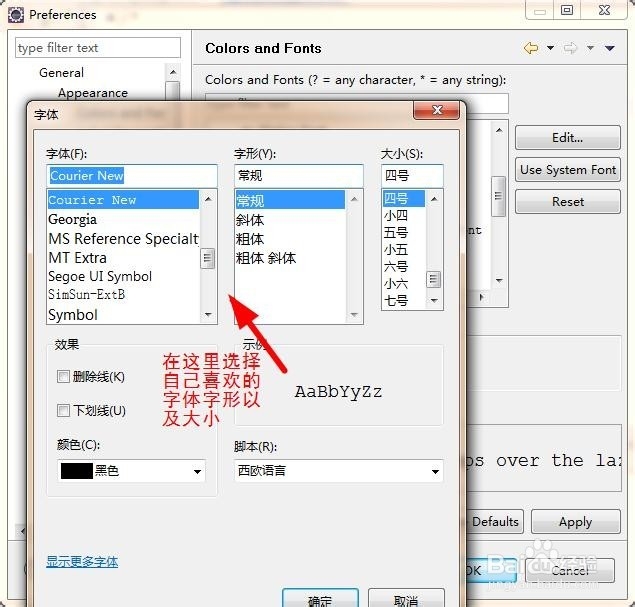Select 常规 regular font style
The height and width of the screenshot is (607, 635).
(290, 200)
